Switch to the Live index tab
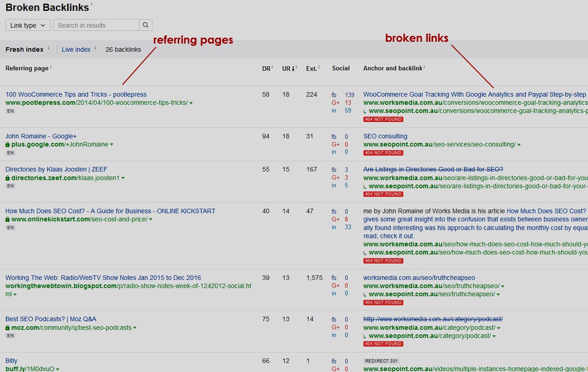 (76, 49)
